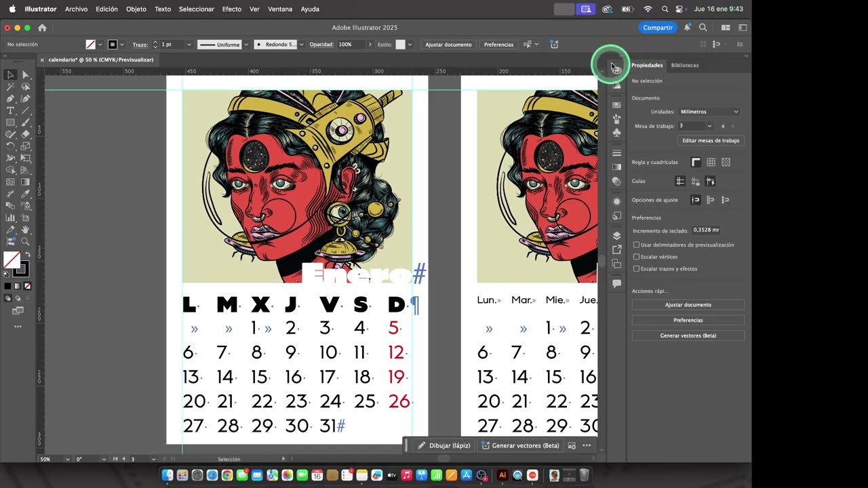Open stroke weight 1 pt dropdown
This screenshot has height=488, width=868.
pos(189,45)
